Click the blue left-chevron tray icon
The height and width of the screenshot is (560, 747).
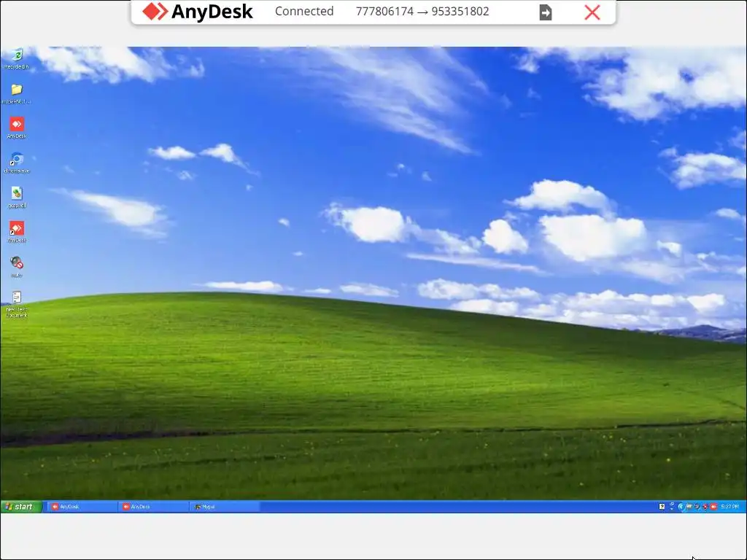pyautogui.click(x=681, y=507)
